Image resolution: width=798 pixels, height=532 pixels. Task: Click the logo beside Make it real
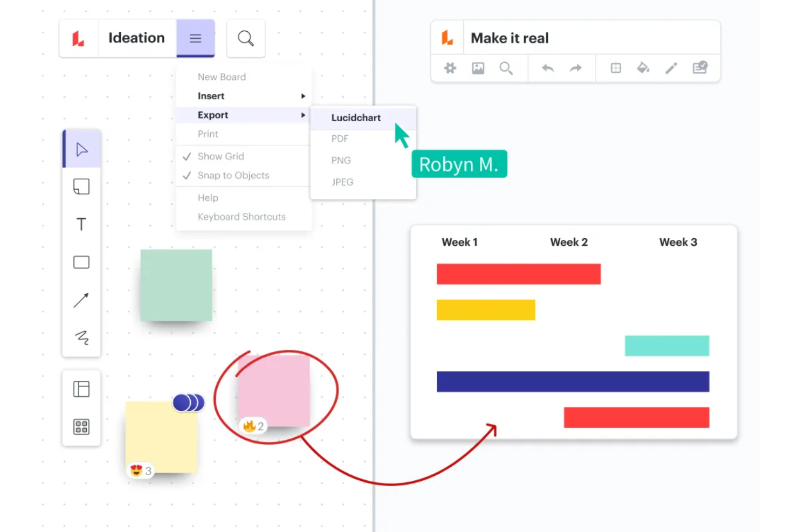(x=448, y=38)
